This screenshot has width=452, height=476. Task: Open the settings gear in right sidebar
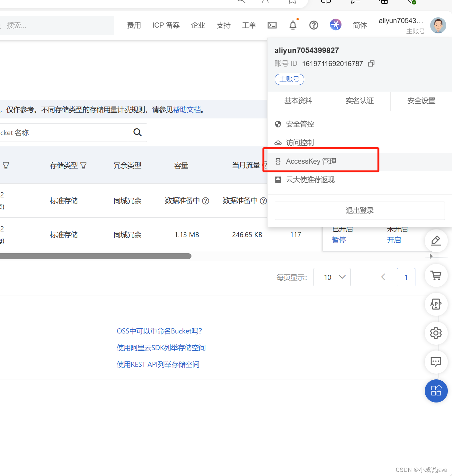[436, 333]
